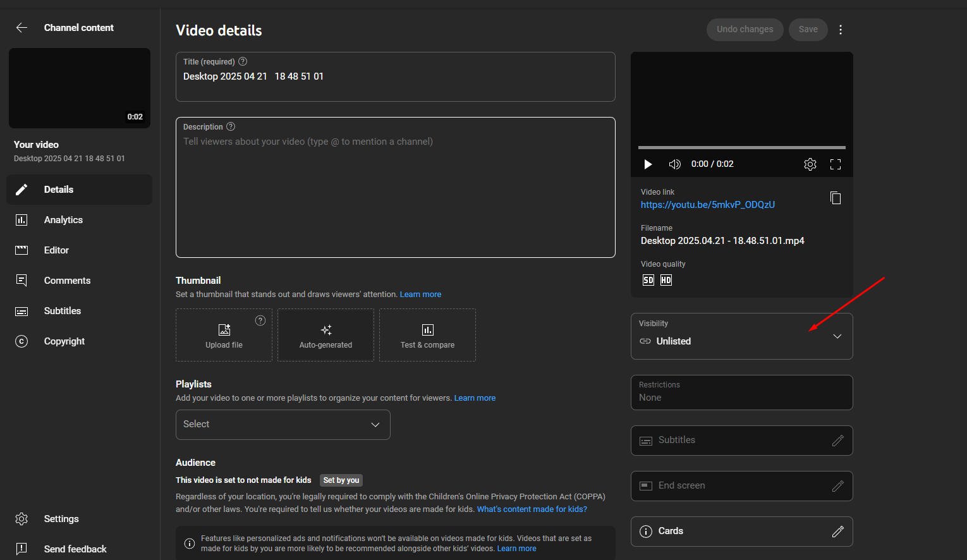Viewport: 967px width, 560px height.
Task: Open the Editor from the sidebar
Action: point(56,250)
